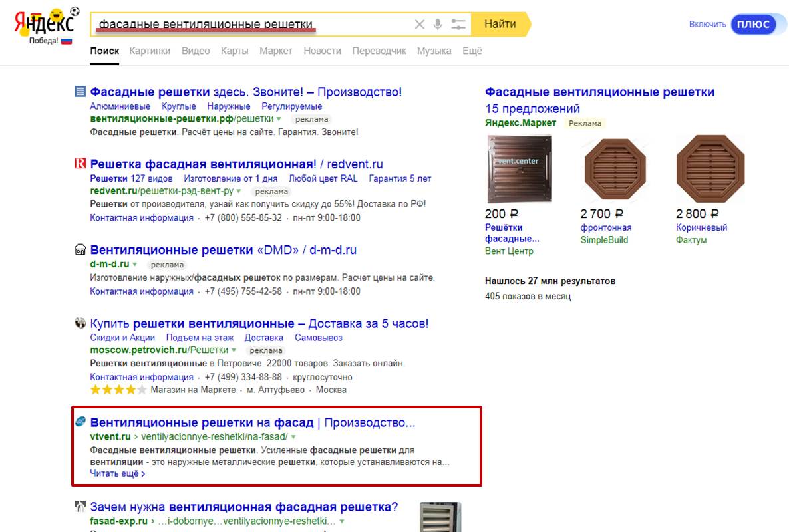Viewport: 789px width, 532px height.
Task: Expand dropdown arrow next to vtvent.ru URL
Action: click(293, 437)
